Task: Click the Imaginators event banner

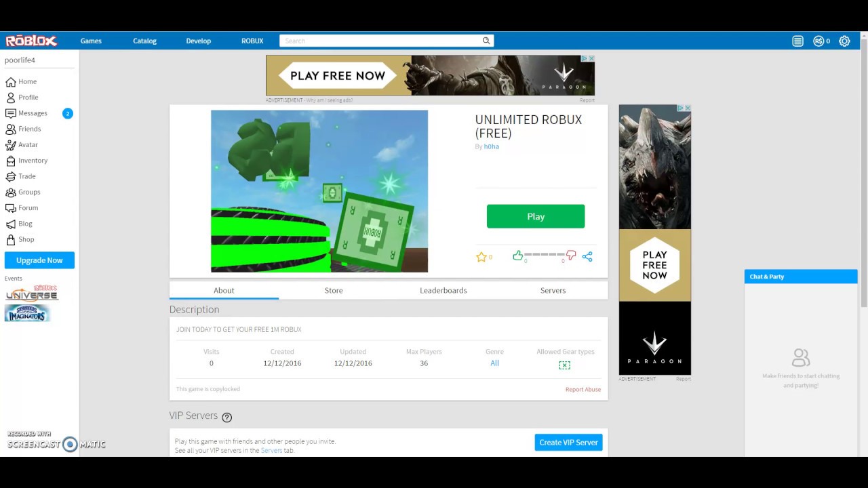Action: tap(28, 313)
